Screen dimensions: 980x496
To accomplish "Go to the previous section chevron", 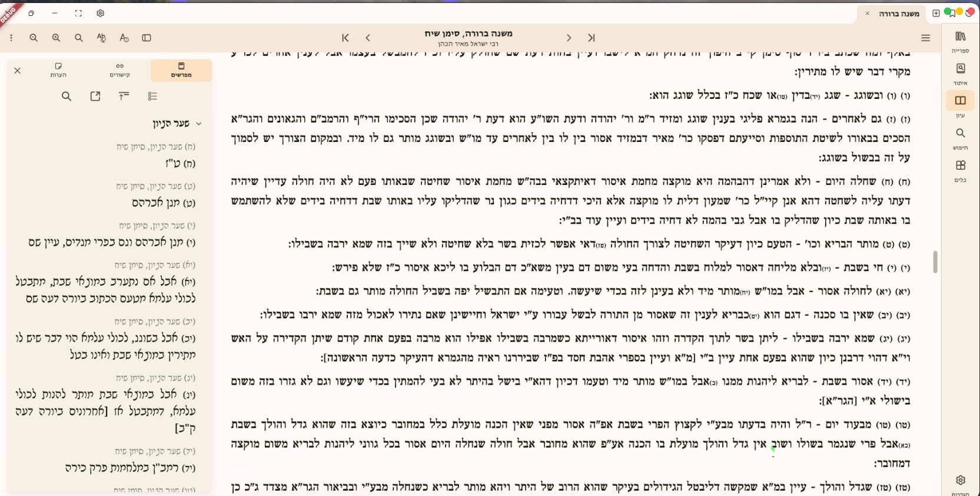I will click(x=368, y=38).
